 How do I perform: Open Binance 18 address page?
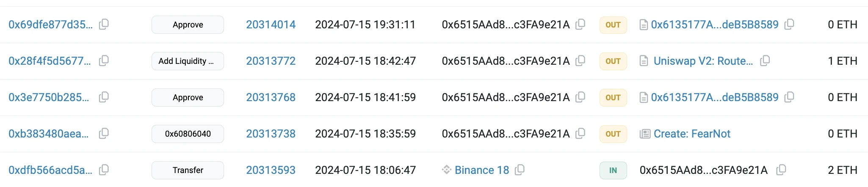click(482, 170)
